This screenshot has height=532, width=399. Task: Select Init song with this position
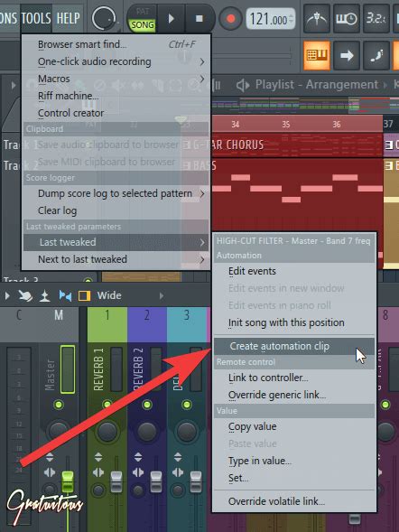point(294,322)
